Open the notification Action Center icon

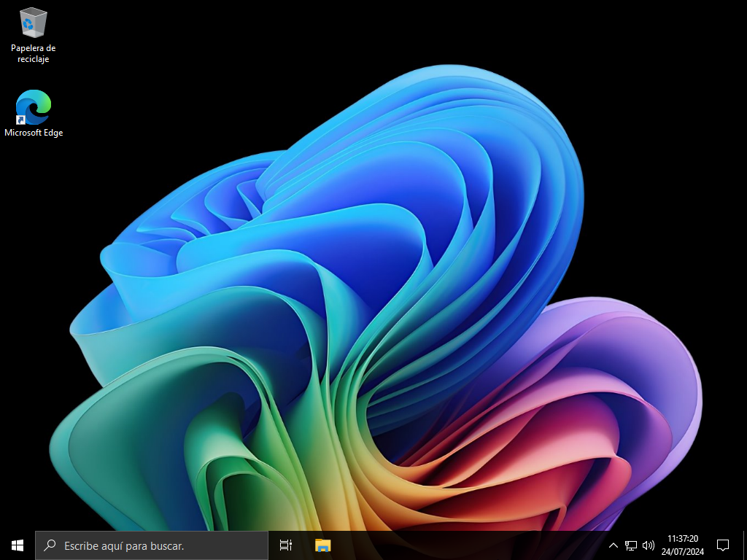coord(723,545)
